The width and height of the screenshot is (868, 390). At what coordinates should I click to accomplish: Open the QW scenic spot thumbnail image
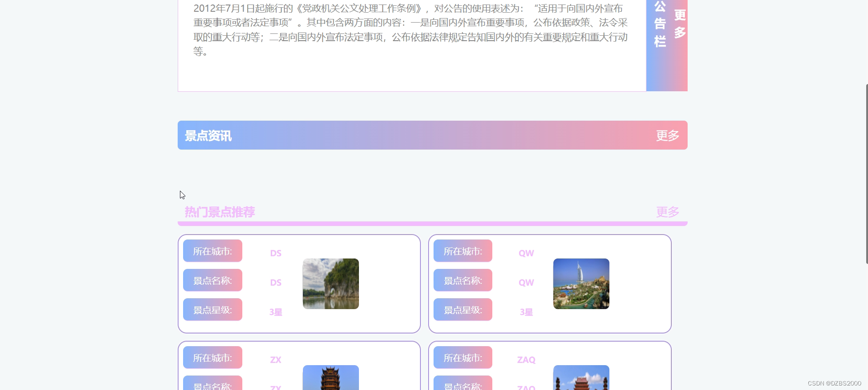click(x=581, y=284)
